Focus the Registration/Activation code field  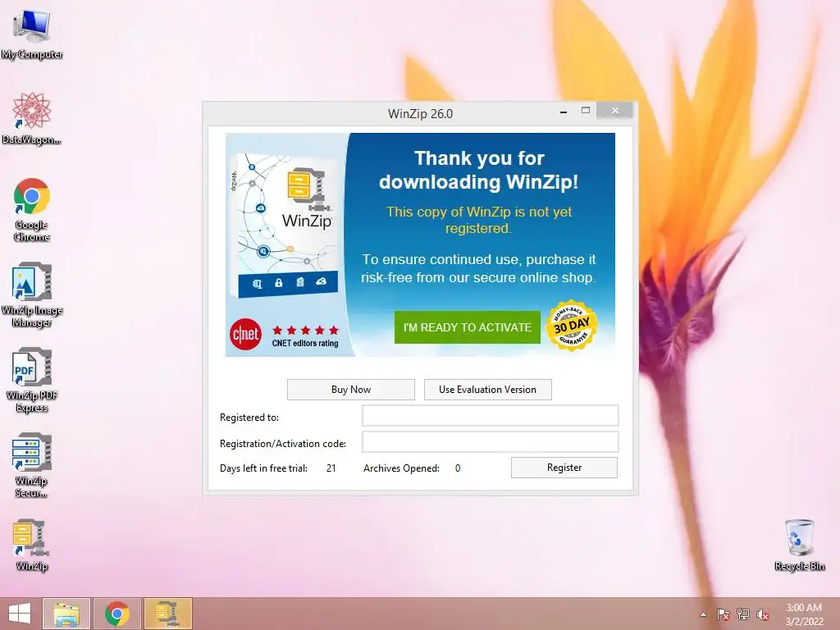pyautogui.click(x=491, y=442)
